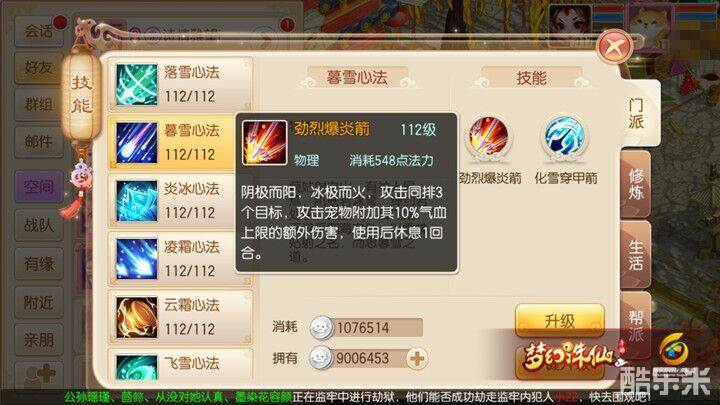The image size is (720, 405).
Task: Open the 空间 button in sidebar
Action: click(39, 186)
